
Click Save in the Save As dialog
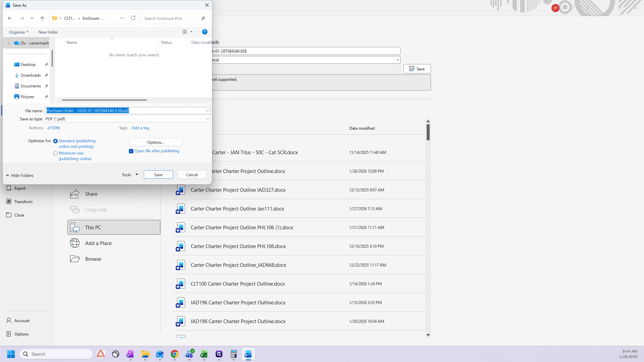158,175
